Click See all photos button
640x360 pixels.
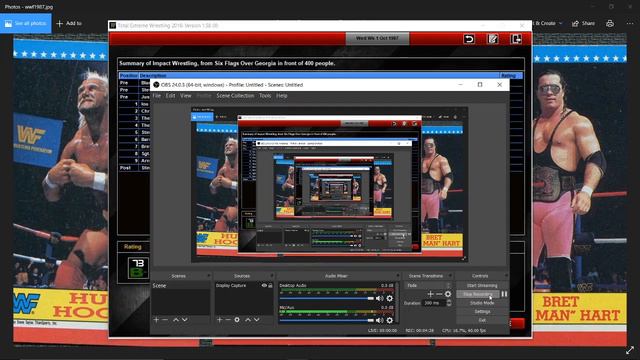(26, 23)
